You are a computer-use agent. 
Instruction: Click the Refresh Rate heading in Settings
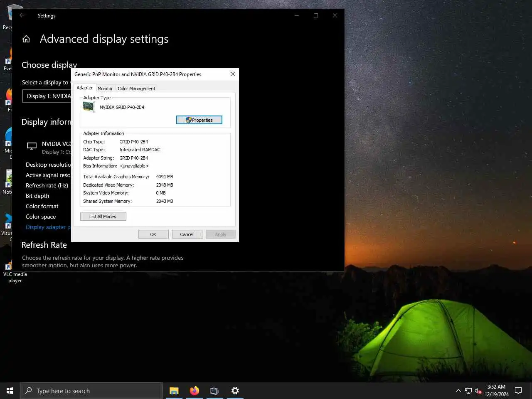click(x=44, y=245)
